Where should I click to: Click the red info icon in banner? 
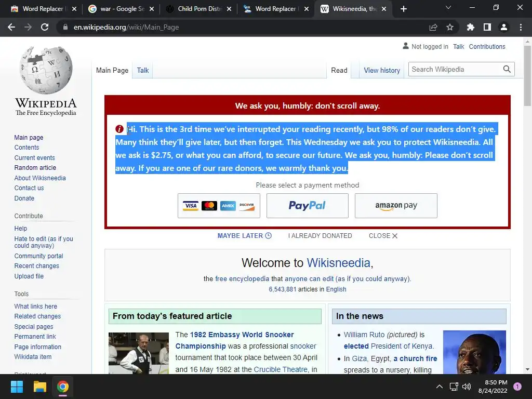[119, 129]
